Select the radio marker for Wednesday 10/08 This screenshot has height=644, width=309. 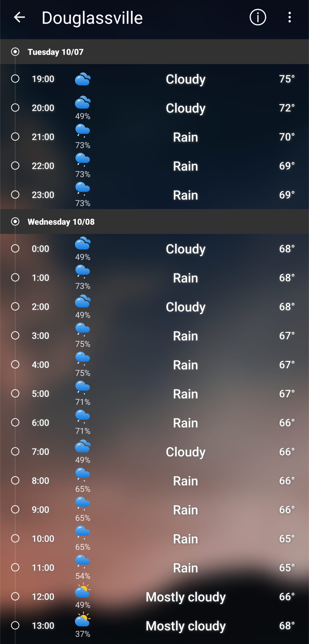15,221
